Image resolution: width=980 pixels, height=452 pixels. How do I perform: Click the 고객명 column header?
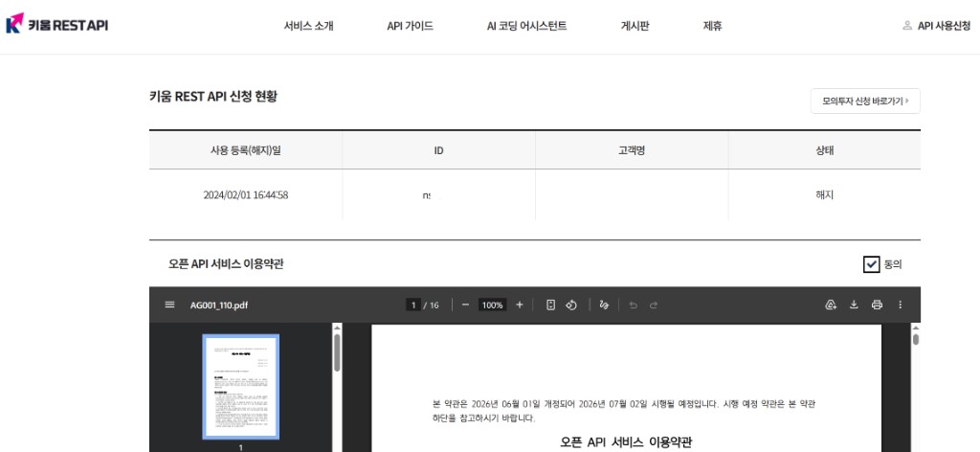[632, 150]
